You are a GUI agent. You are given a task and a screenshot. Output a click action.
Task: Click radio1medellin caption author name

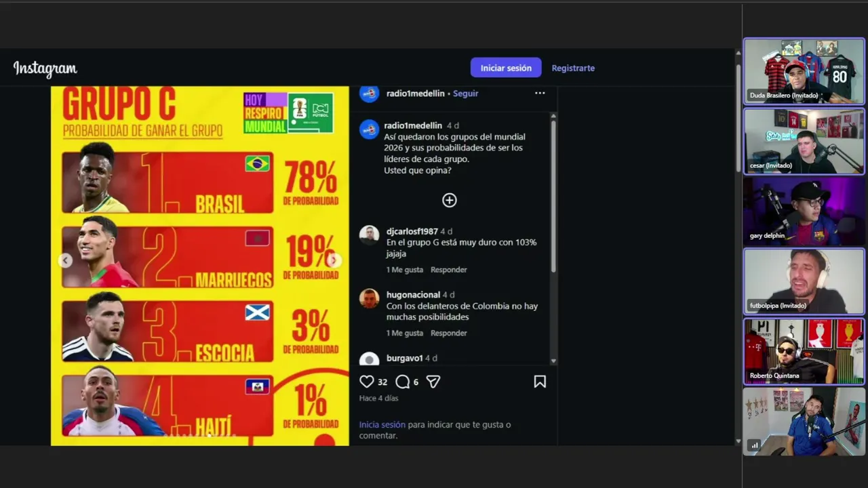point(413,125)
